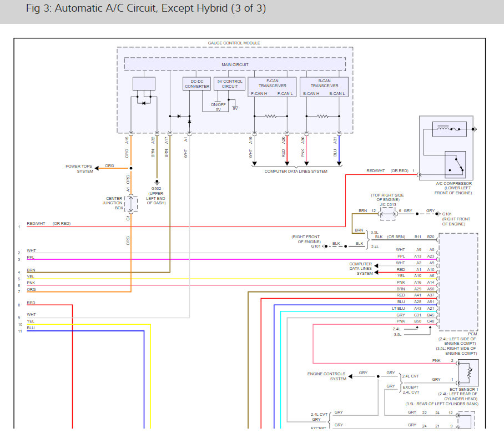Select 'G502 (UPPER LEFT END OF DASH)' text
This screenshot has height=448, width=504.
156,196
